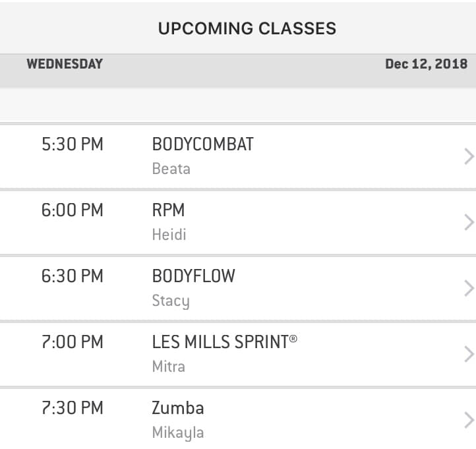Select the 6:00 PM time slot
The width and height of the screenshot is (476, 449).
tap(72, 210)
